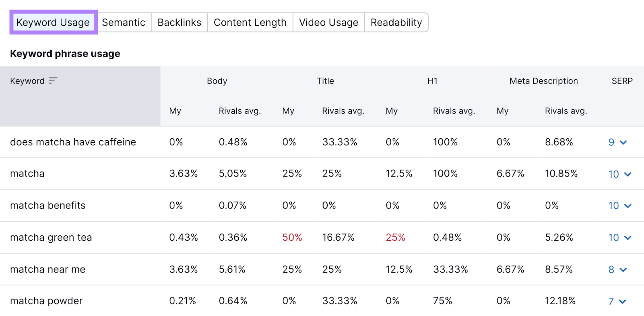Switch to the Backlinks tab
The height and width of the screenshot is (316, 644).
pyautogui.click(x=179, y=22)
